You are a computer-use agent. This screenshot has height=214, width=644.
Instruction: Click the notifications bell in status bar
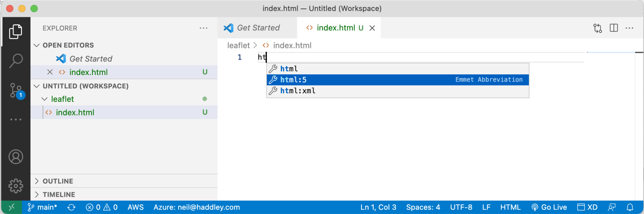coord(630,207)
